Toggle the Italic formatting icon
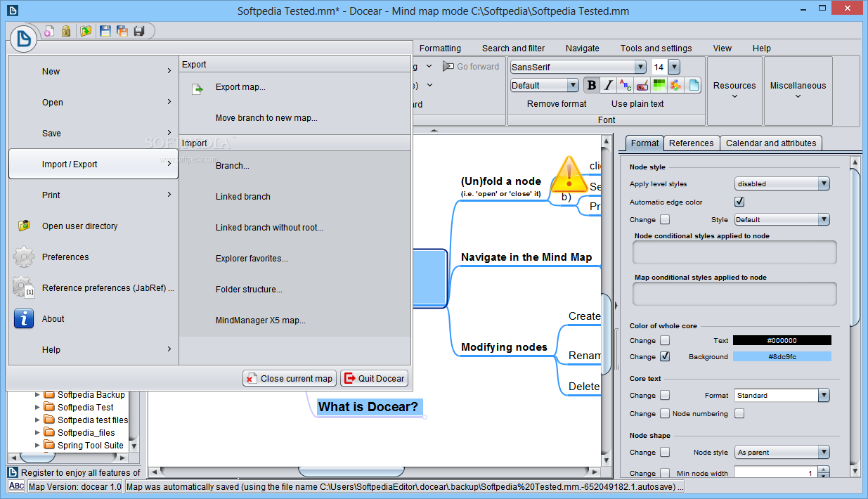 [608, 85]
